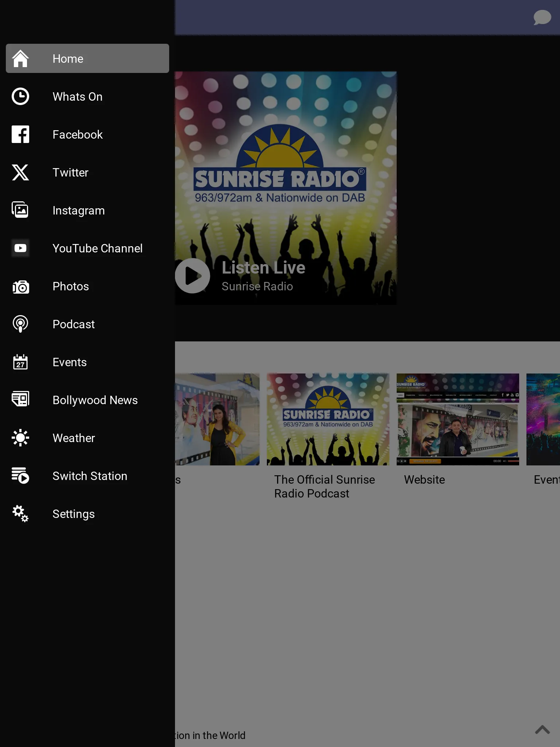This screenshot has height=747, width=560.
Task: Go to Facebook menu entry
Action: (87, 135)
